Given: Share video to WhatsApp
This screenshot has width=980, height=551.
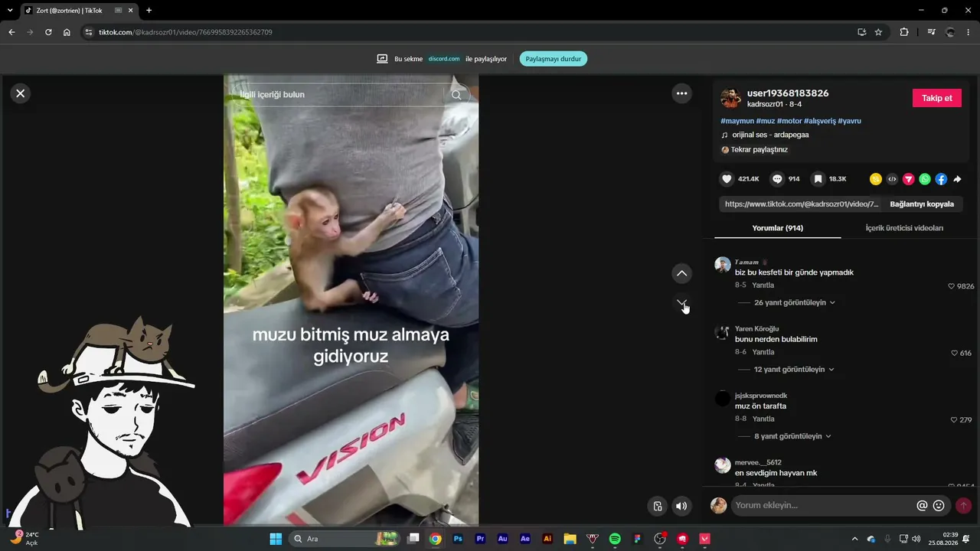Looking at the screenshot, I should [925, 179].
